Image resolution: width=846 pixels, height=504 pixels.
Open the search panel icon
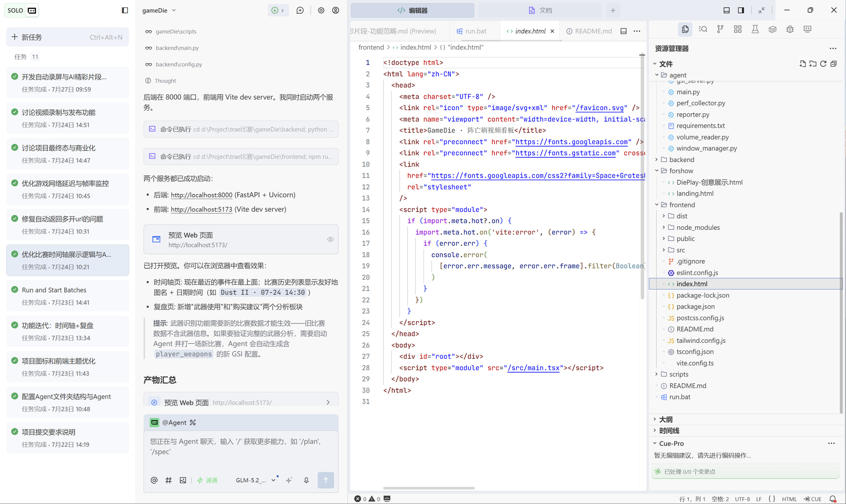(703, 29)
